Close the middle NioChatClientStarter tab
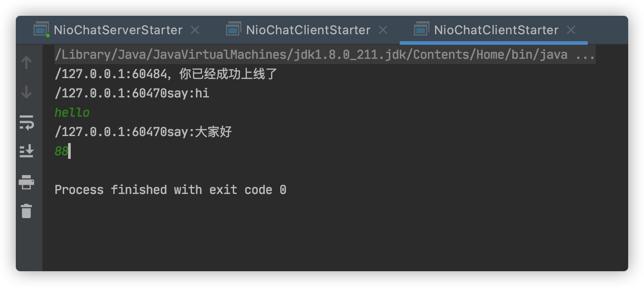Image resolution: width=644 pixels, height=287 pixels. pos(383,30)
